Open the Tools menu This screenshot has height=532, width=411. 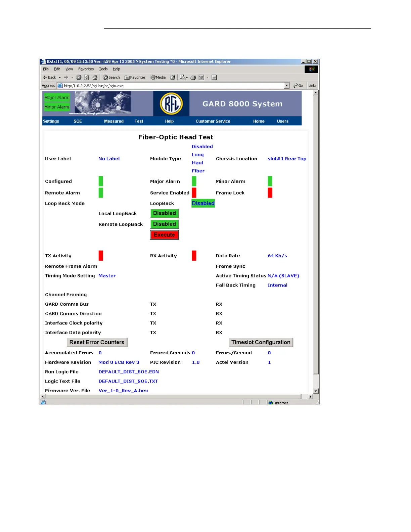[103, 69]
